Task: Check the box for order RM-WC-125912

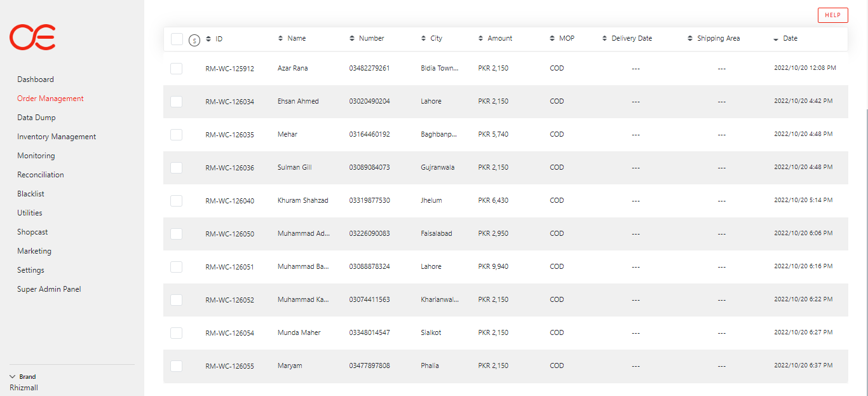Action: [176, 69]
